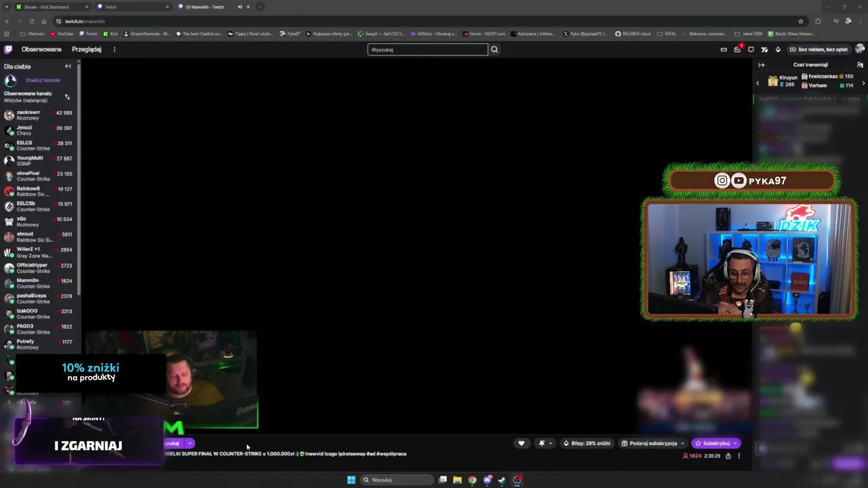The image size is (868, 488).
Task: Open the whispers chat bubble icon
Action: [x=751, y=49]
